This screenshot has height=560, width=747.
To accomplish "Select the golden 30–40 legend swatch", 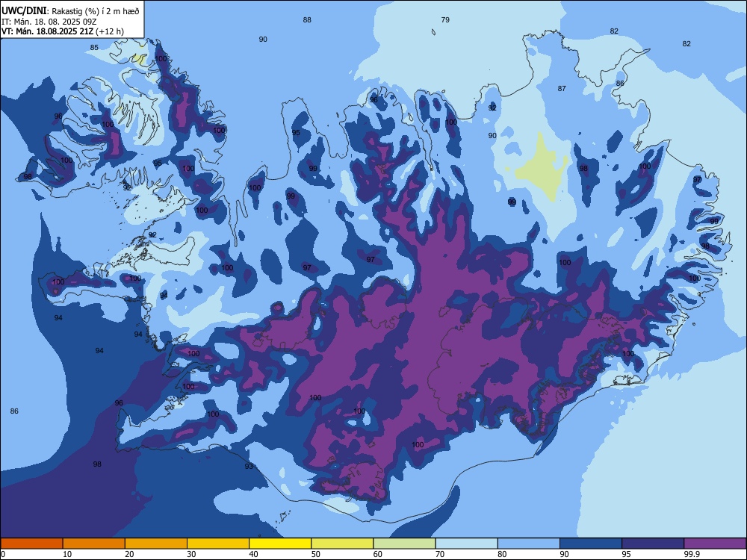I will click(x=218, y=544).
